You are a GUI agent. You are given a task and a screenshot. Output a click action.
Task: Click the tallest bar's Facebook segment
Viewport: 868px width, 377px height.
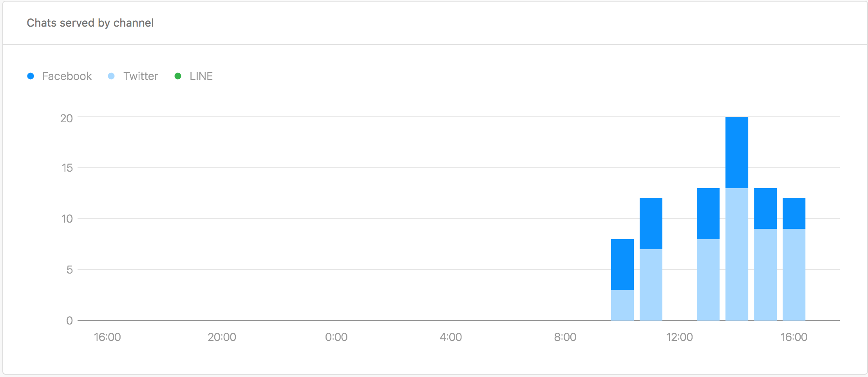click(x=737, y=152)
